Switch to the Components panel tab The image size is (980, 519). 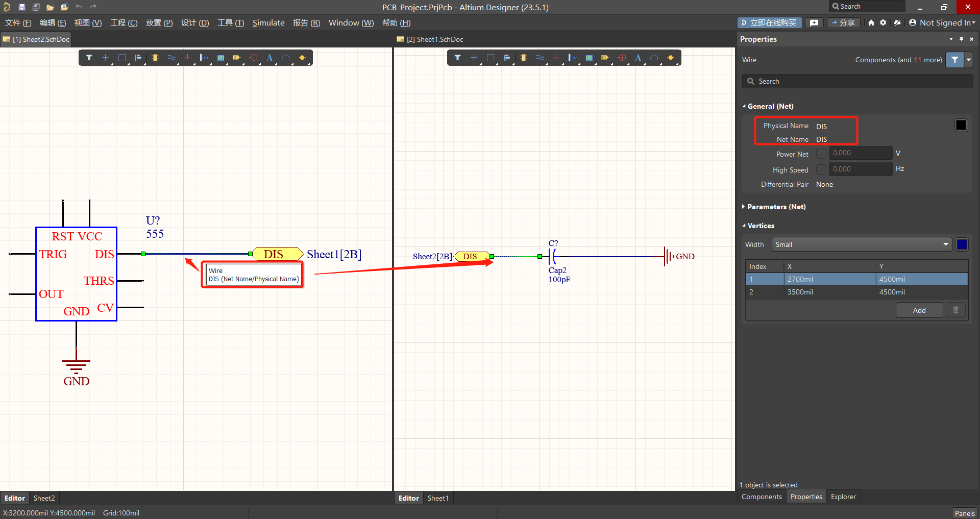coord(761,497)
